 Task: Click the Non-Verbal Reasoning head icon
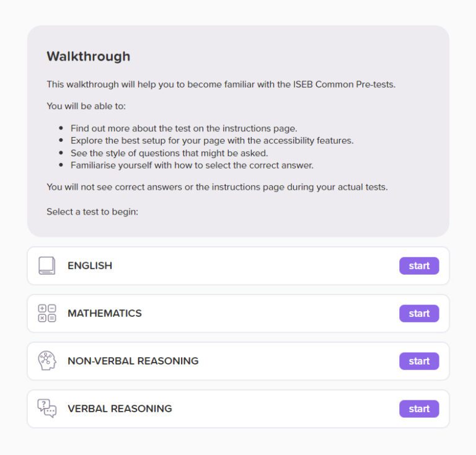click(x=46, y=361)
